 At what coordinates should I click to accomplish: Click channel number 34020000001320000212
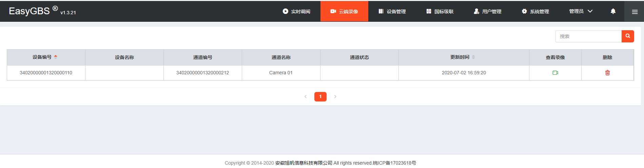[x=203, y=73]
